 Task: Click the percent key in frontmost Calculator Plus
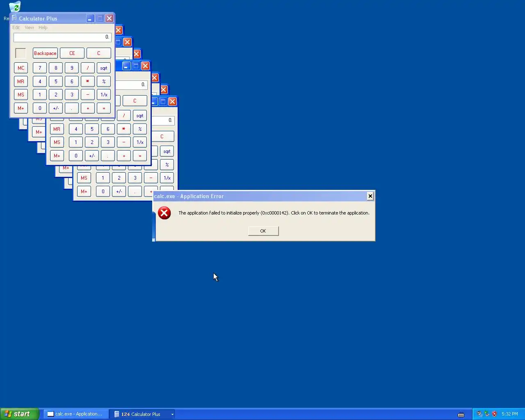click(104, 82)
